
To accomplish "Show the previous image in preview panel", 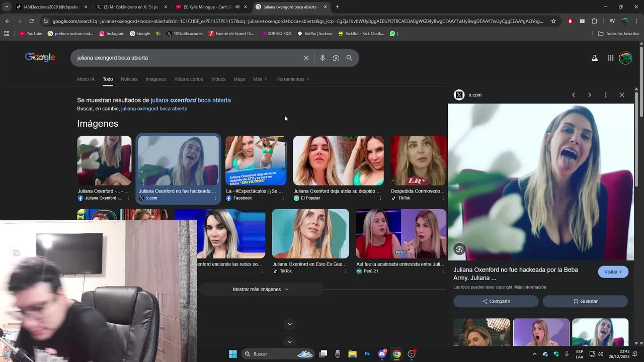I will (573, 95).
